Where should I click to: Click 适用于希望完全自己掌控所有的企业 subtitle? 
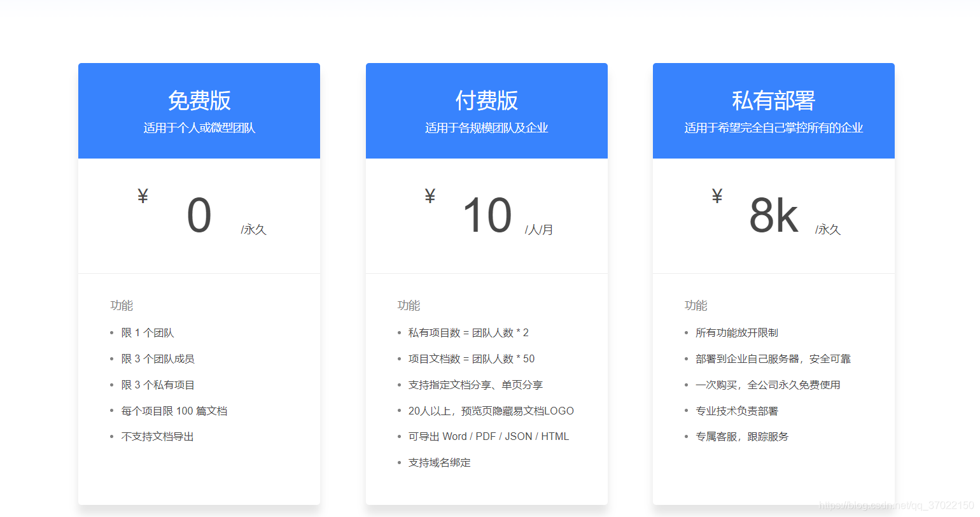point(773,127)
